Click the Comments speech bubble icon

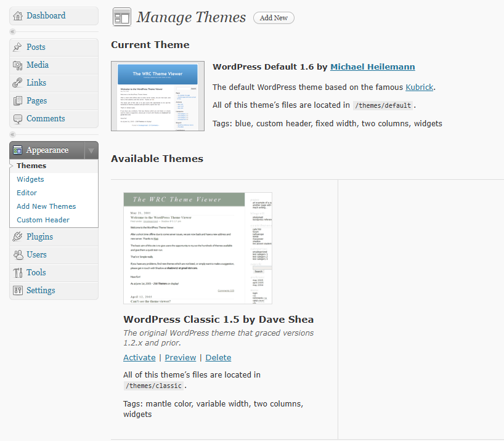[x=18, y=119]
